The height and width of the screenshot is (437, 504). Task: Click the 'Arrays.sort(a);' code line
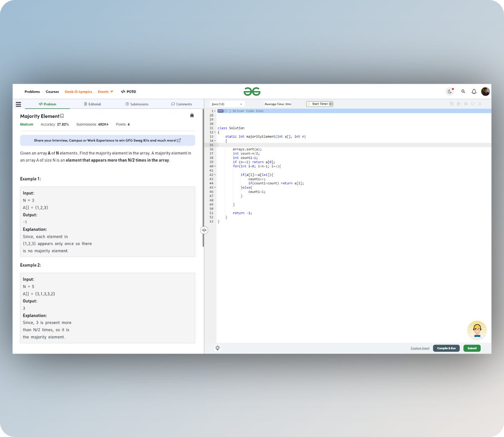point(247,149)
